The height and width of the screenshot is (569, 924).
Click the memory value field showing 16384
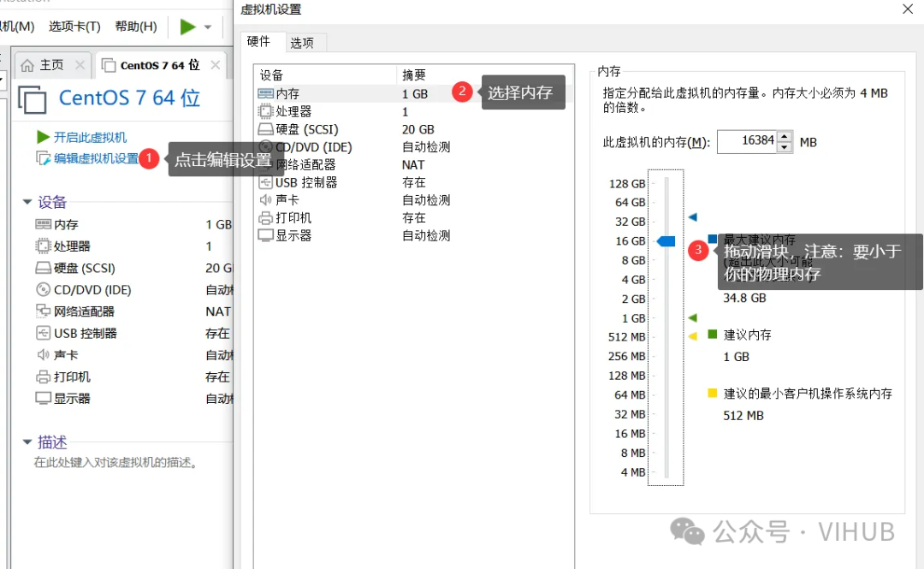[747, 141]
